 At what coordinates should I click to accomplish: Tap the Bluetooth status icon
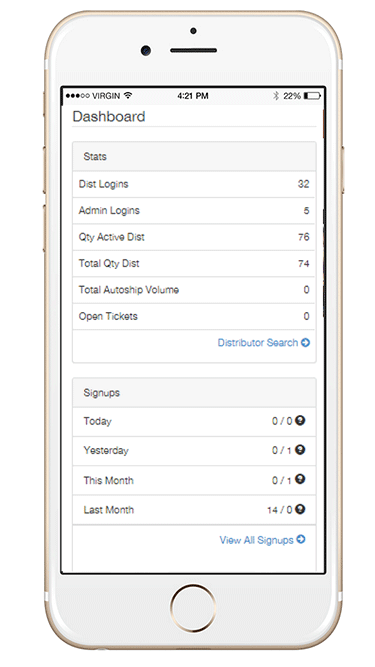point(276,96)
